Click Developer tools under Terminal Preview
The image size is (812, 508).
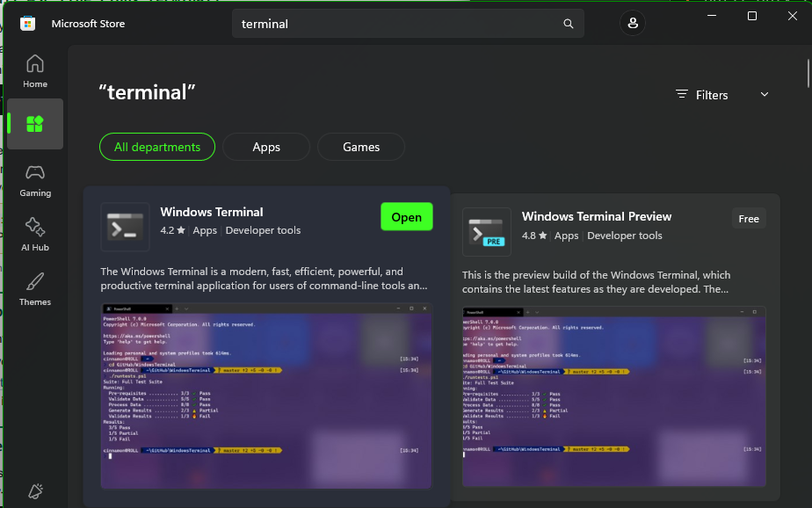point(625,235)
